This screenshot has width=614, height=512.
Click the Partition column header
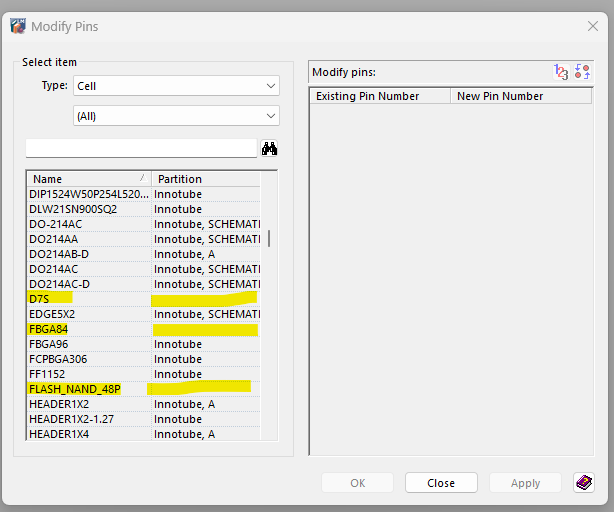click(205, 179)
